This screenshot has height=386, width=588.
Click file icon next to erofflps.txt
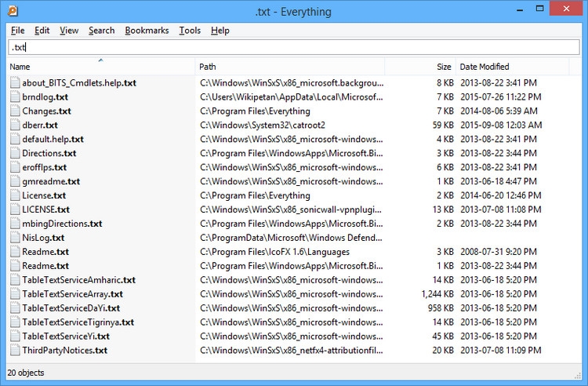[x=15, y=167]
